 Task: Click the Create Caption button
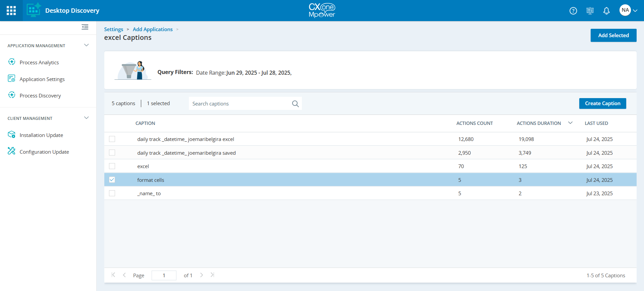click(602, 103)
